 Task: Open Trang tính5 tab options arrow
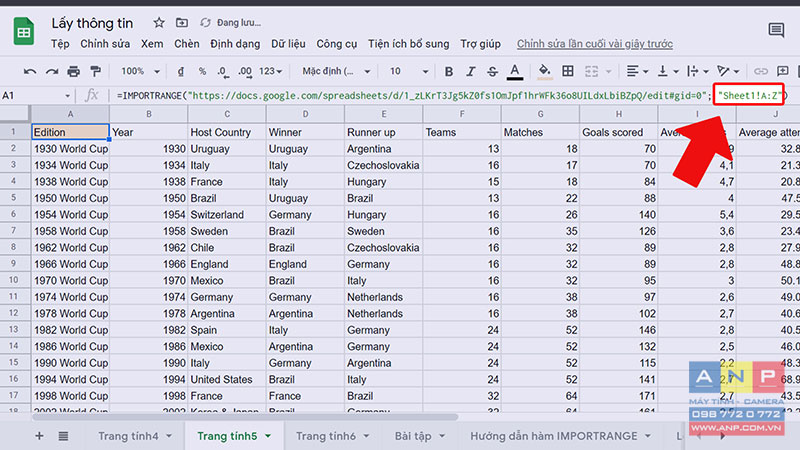(268, 436)
